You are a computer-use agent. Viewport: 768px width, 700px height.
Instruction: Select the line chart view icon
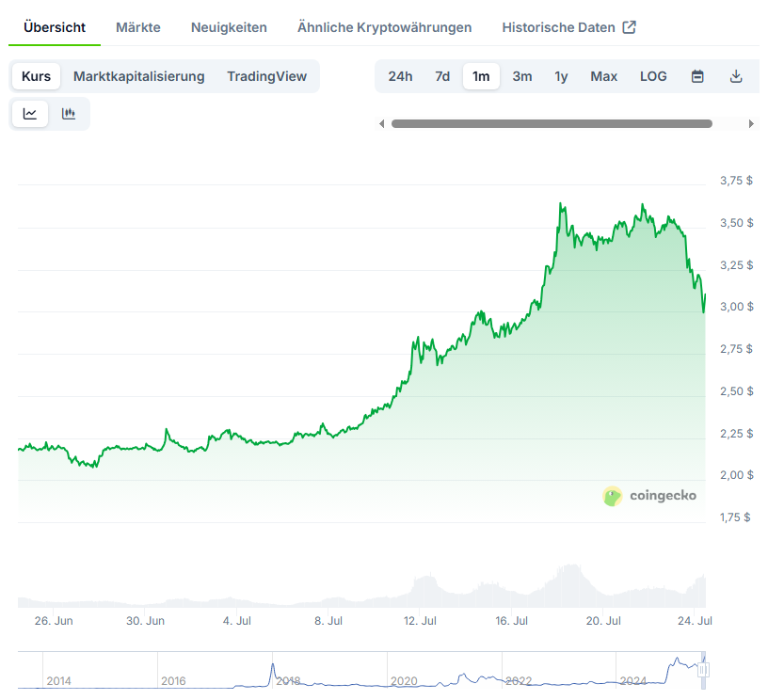coord(31,113)
